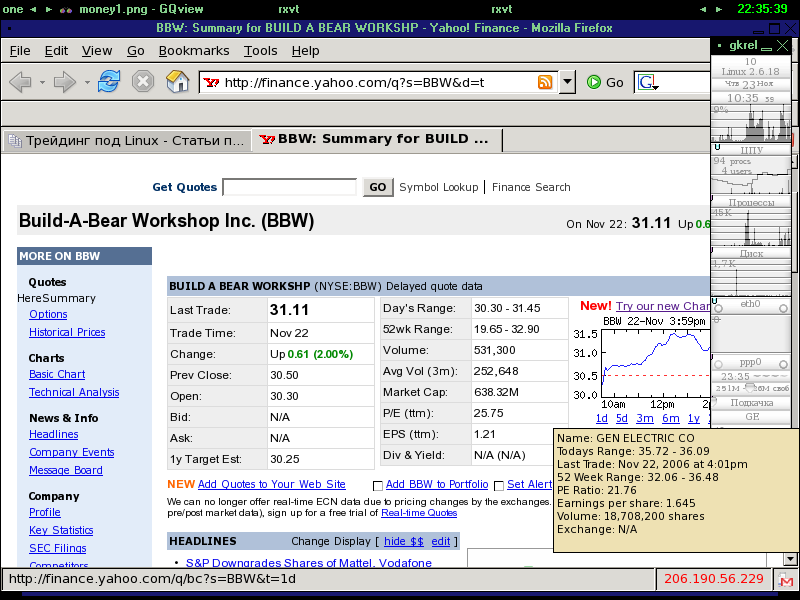Tick the Add BBW to Portfolio checkbox
Image resolution: width=800 pixels, height=600 pixels.
378,485
